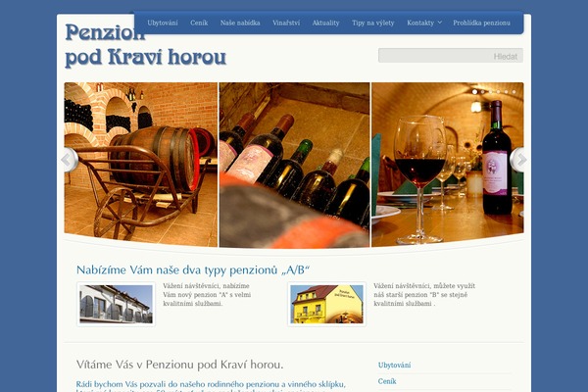
Task: Open the Vinařství section
Action: click(286, 23)
